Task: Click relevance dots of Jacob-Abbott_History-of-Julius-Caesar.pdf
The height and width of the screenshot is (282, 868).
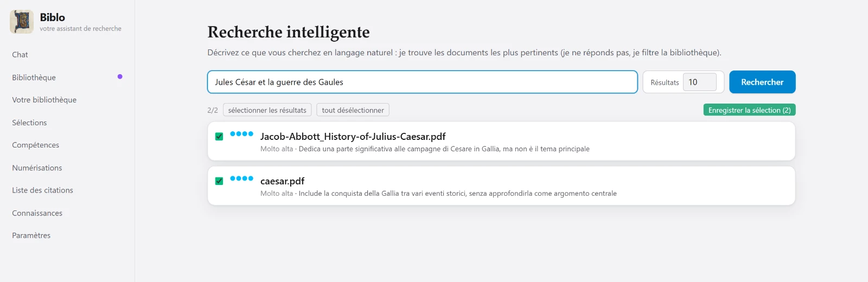Action: (241, 133)
